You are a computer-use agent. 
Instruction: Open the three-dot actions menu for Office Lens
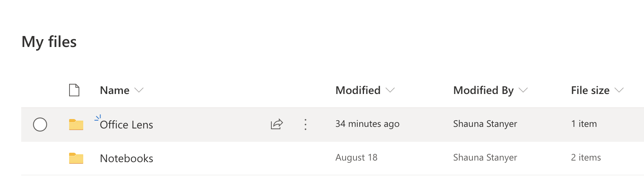305,125
